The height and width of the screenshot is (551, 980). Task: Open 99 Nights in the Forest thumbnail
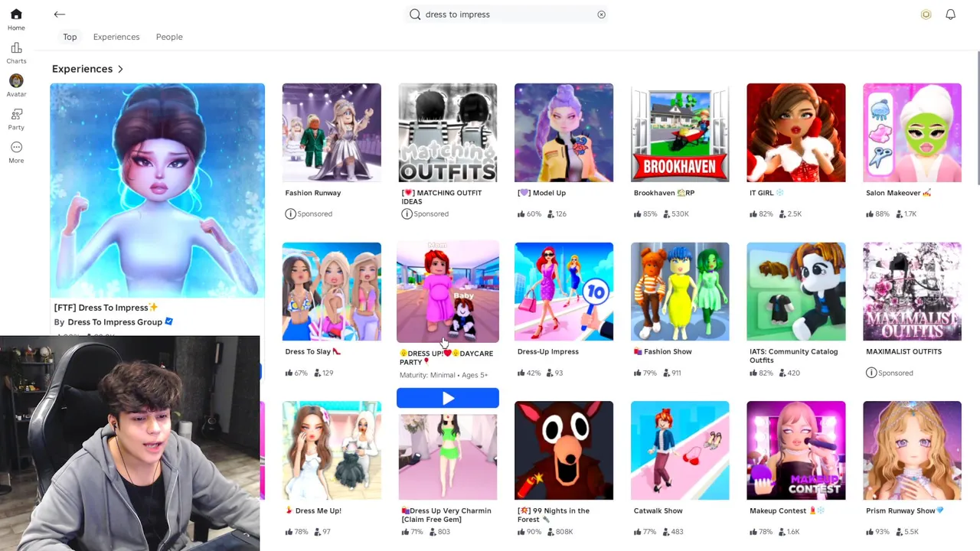point(564,451)
